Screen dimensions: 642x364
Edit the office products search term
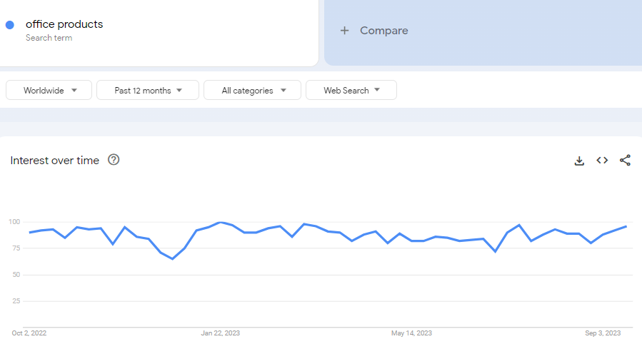(x=64, y=24)
